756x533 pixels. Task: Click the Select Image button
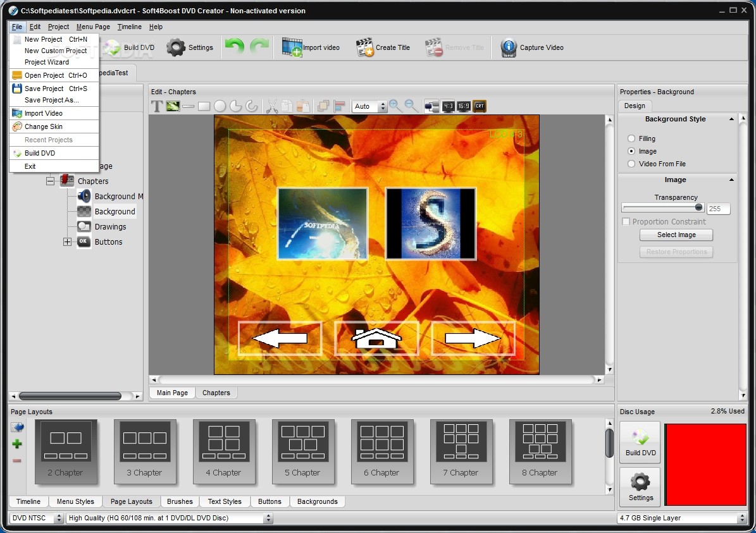click(676, 235)
